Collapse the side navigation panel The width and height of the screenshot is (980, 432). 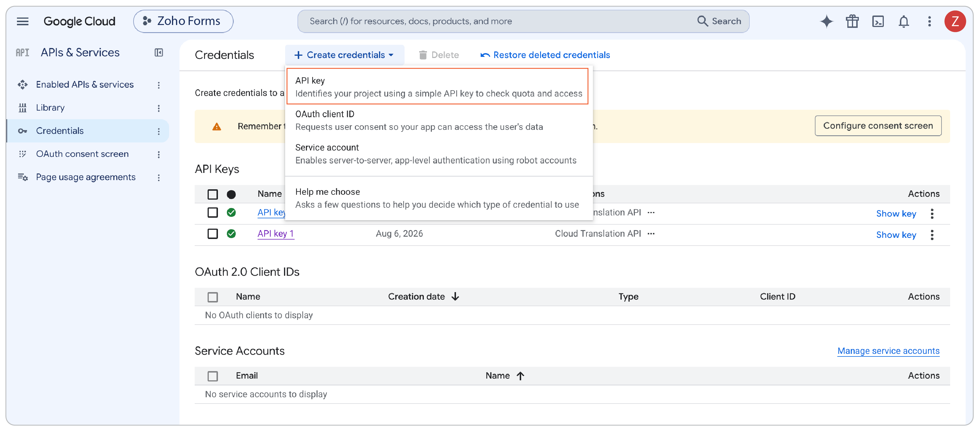click(x=158, y=53)
